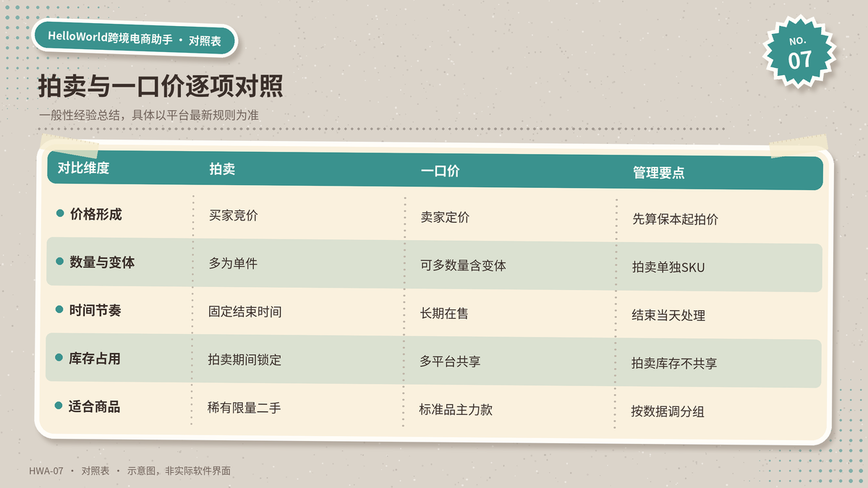The image size is (868, 488).
Task: Click the footer text HWA-07
Action: pyautogui.click(x=46, y=471)
